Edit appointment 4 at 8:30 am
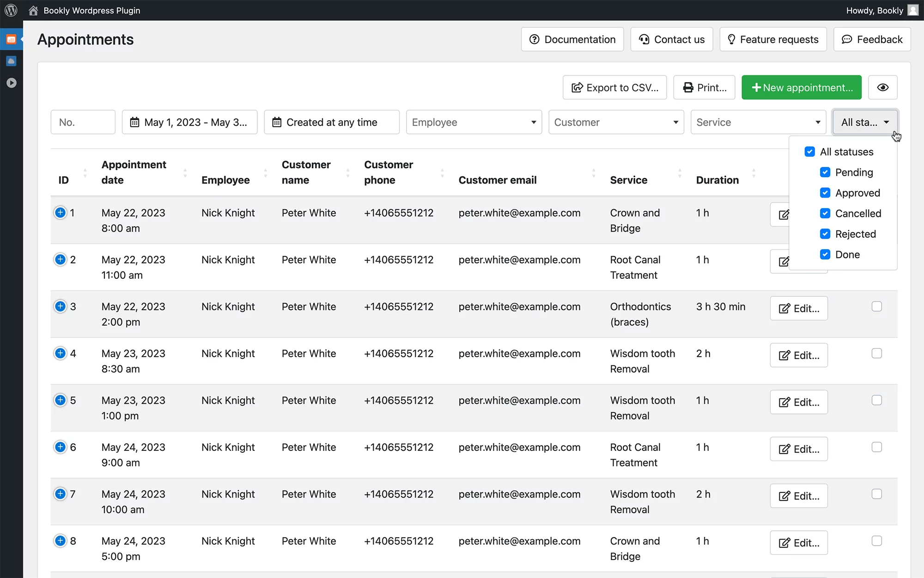The width and height of the screenshot is (924, 578). coord(799,355)
